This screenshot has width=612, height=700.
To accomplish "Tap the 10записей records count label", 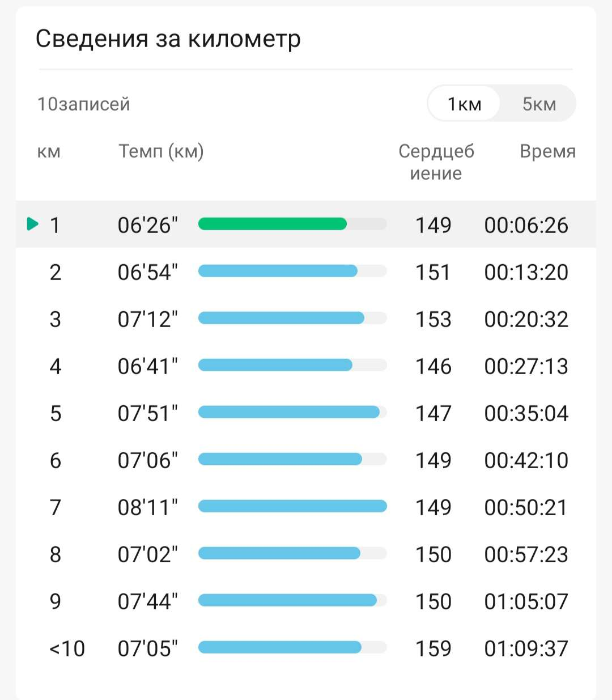I will point(83,104).
